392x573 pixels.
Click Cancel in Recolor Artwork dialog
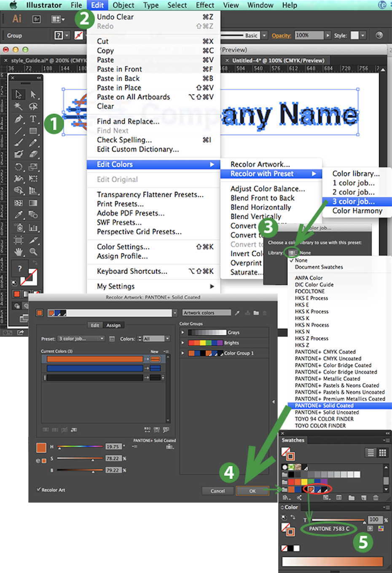[x=217, y=491]
